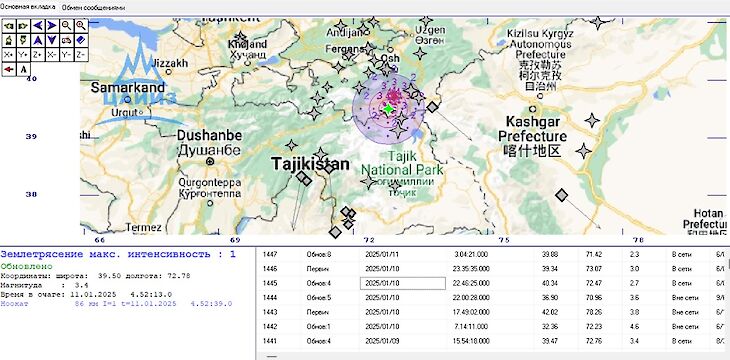The height and width of the screenshot is (360, 730).
Task: Click the vehicle icon in map toolbar
Action: pyautogui.click(x=66, y=40)
